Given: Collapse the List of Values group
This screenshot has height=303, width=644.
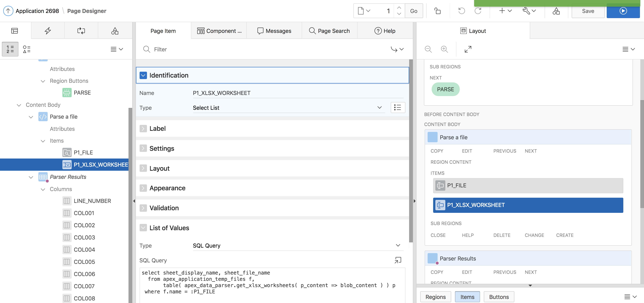Looking at the screenshot, I should point(143,228).
